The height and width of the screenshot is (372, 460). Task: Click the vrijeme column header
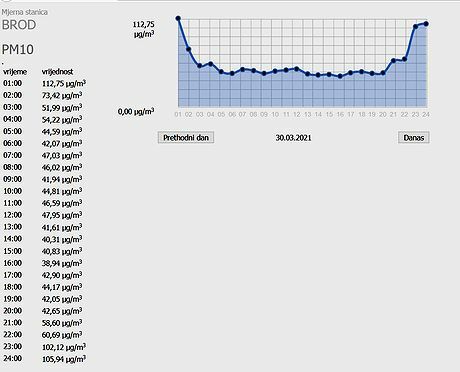click(x=15, y=72)
